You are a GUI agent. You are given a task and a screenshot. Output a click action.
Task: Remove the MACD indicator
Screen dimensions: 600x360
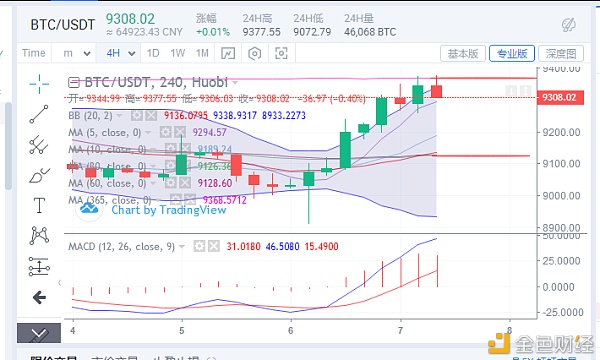point(214,246)
